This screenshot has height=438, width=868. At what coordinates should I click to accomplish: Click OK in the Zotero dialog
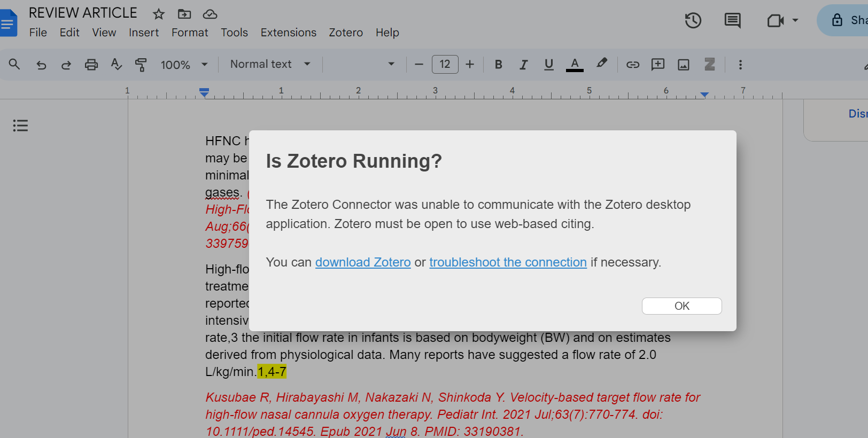[x=682, y=306]
